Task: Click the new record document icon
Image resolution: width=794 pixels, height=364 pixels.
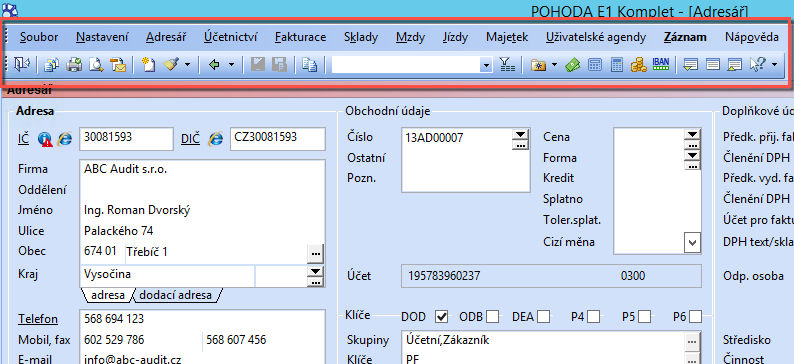Action: point(148,65)
